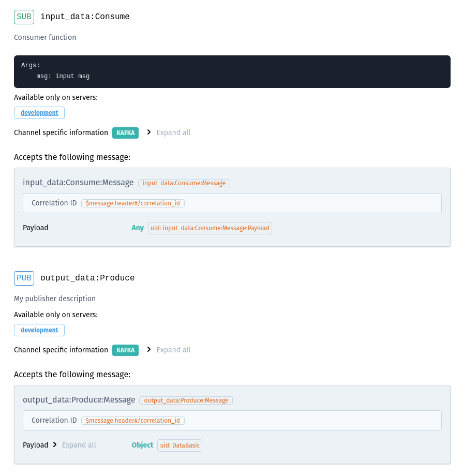463x476 pixels.
Task: Click the input_data:Consume operation title
Action: point(85,17)
